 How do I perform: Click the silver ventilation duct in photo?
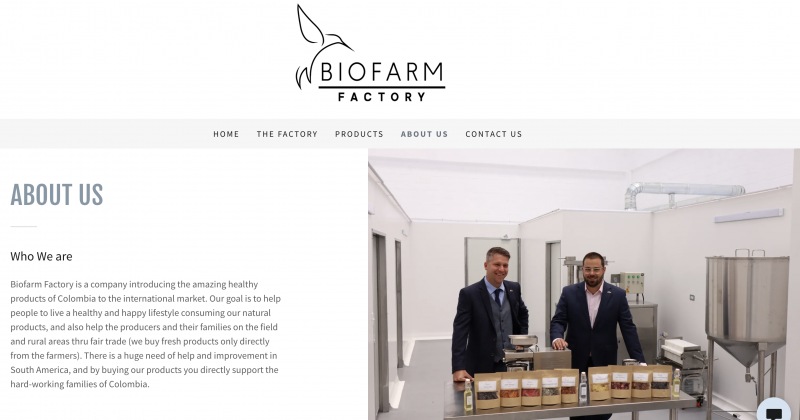coord(683,193)
